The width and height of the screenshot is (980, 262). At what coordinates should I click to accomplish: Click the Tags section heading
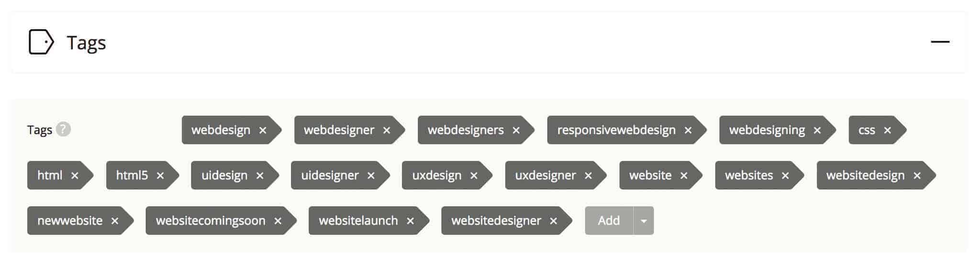click(86, 43)
